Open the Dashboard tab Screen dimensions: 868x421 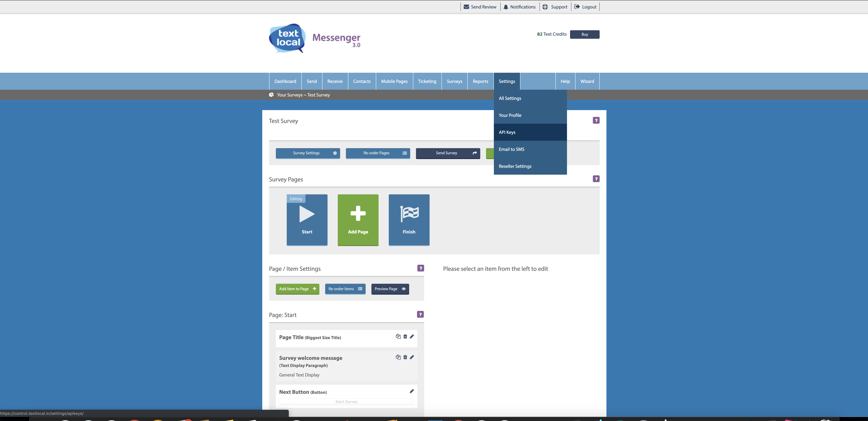click(x=285, y=81)
